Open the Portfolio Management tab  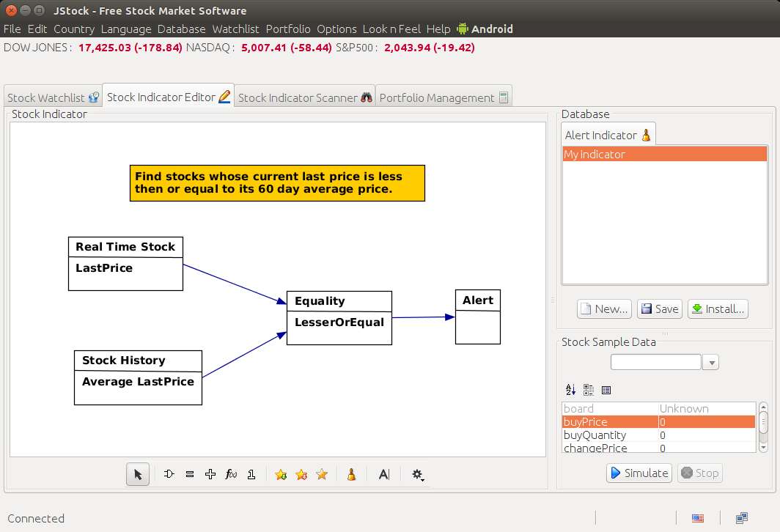[x=444, y=97]
